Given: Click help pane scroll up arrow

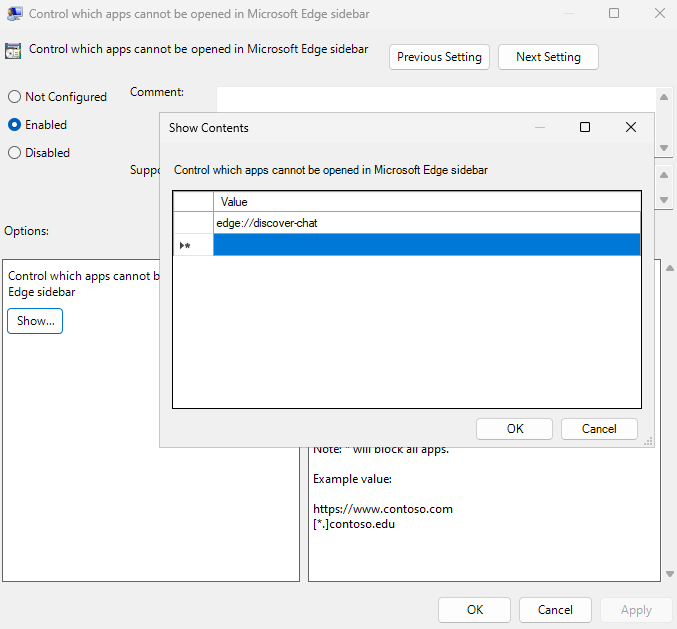Looking at the screenshot, I should [x=670, y=268].
